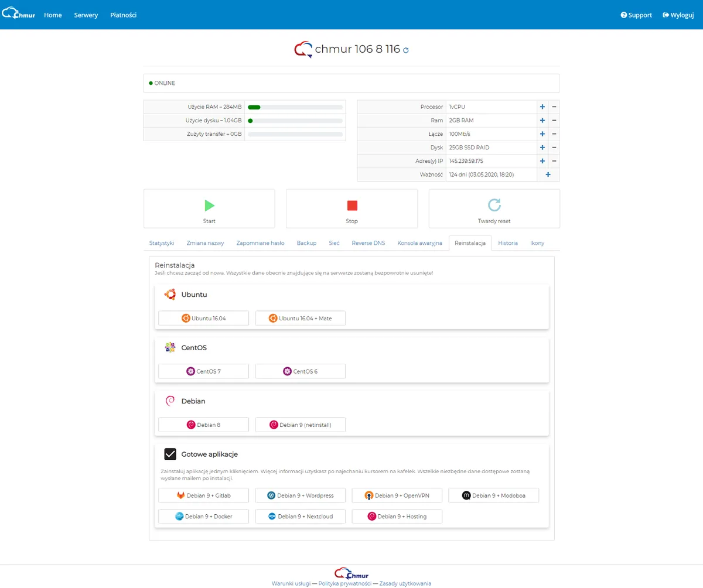The height and width of the screenshot is (588, 703).
Task: Reinstall with Ubuntu 16.04
Action: coord(203,318)
